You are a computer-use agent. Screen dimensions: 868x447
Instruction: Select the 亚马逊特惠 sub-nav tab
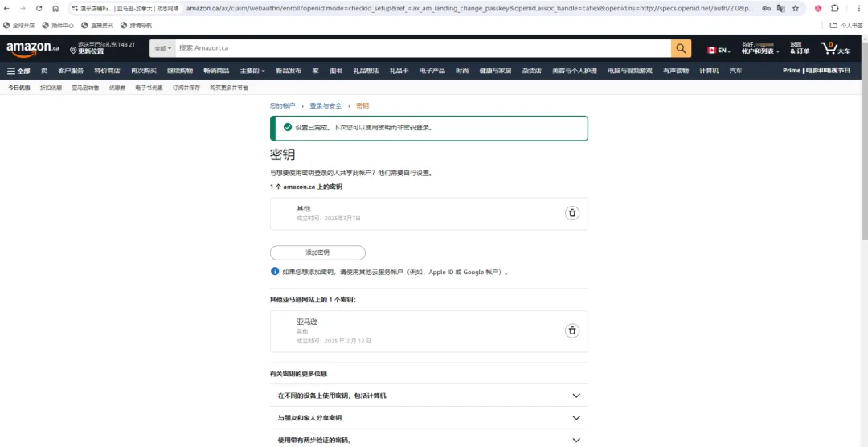coord(85,88)
